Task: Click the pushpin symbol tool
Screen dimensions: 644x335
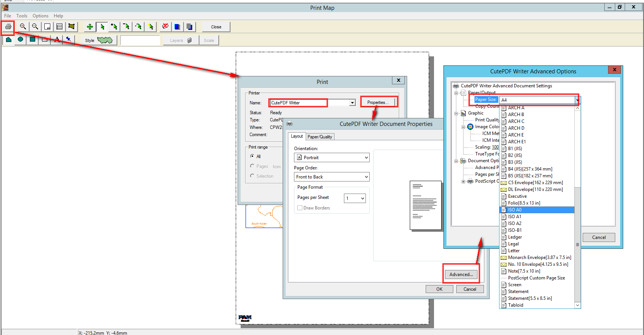Action: click(68, 39)
